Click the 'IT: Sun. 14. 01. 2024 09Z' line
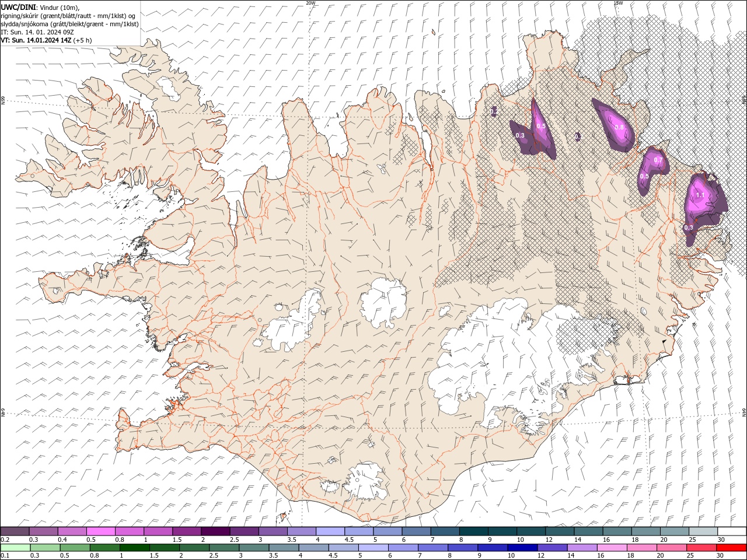Viewport: 747px width, 560px height. 36,32
